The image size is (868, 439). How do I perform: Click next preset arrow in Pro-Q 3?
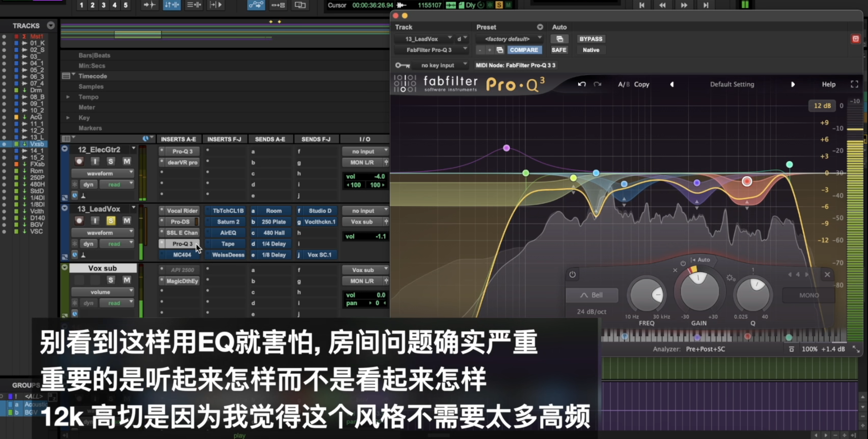[x=793, y=84]
